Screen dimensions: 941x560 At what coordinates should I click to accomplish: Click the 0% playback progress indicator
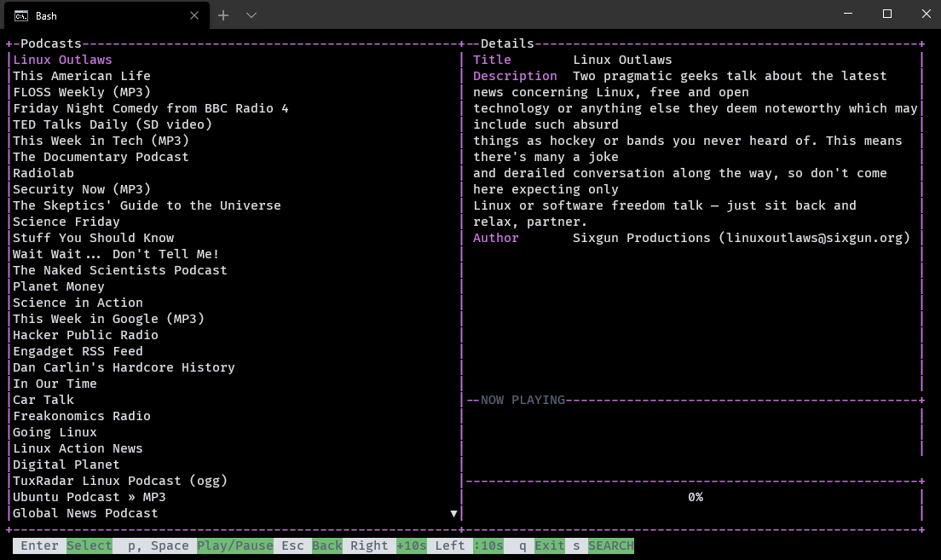click(x=696, y=497)
